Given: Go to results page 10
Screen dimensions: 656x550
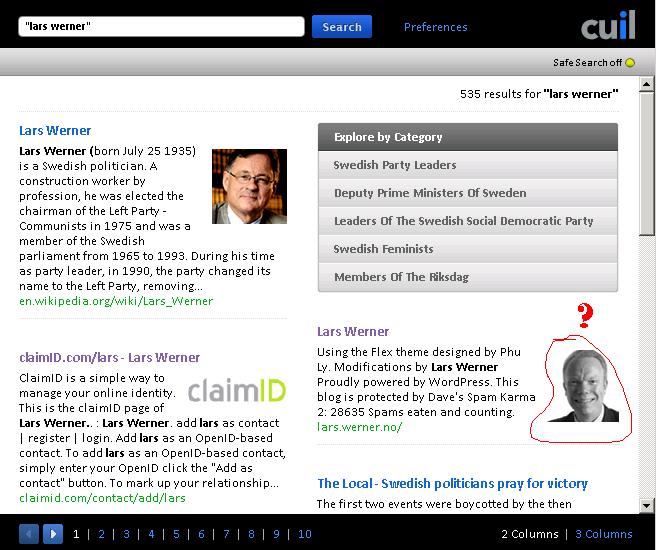Looking at the screenshot, I should [305, 534].
